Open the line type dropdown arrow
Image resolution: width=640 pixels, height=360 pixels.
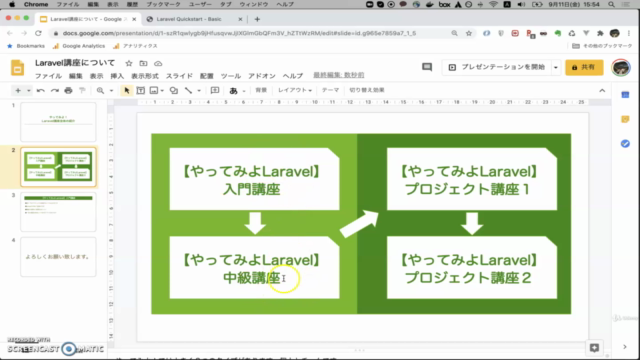(x=199, y=91)
